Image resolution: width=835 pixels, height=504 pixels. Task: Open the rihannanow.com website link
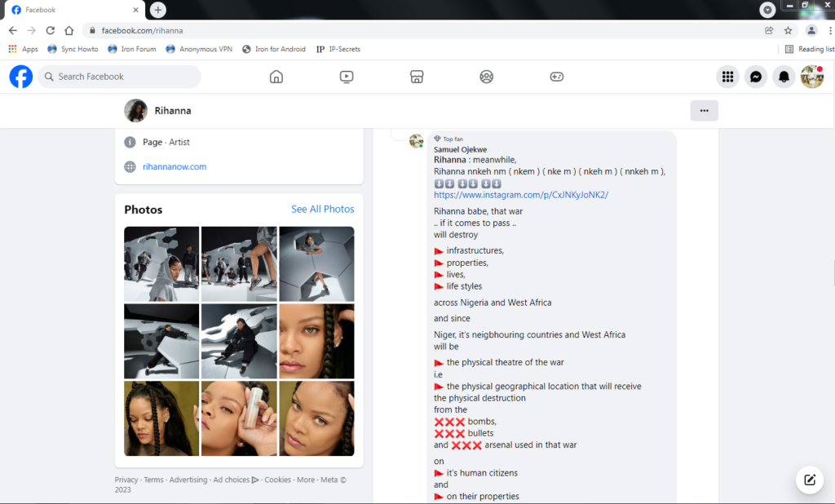(x=175, y=166)
